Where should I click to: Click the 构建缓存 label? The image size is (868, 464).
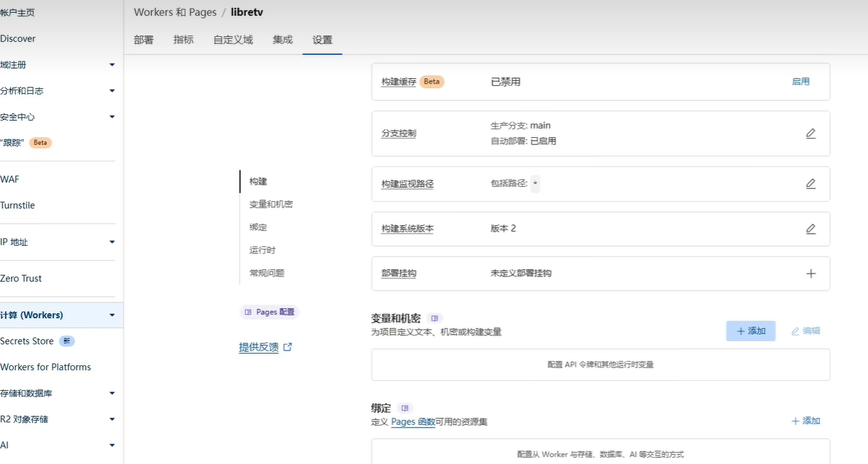(399, 82)
